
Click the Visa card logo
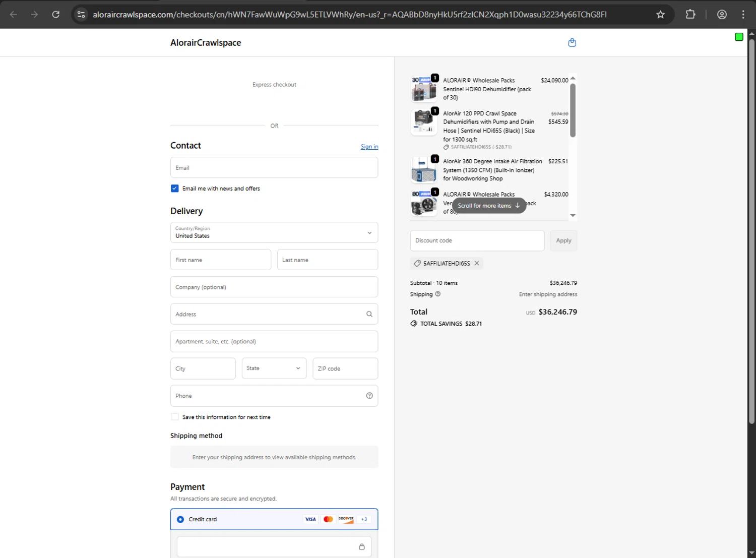[310, 519]
